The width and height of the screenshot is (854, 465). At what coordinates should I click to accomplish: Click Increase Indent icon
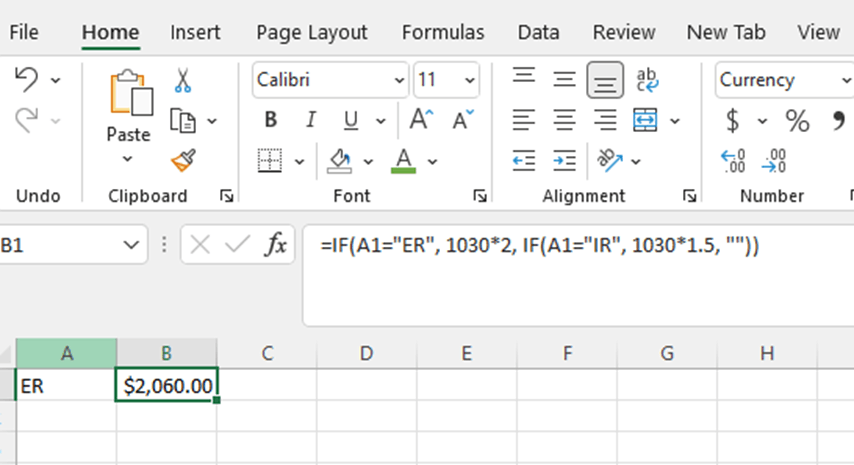(565, 161)
